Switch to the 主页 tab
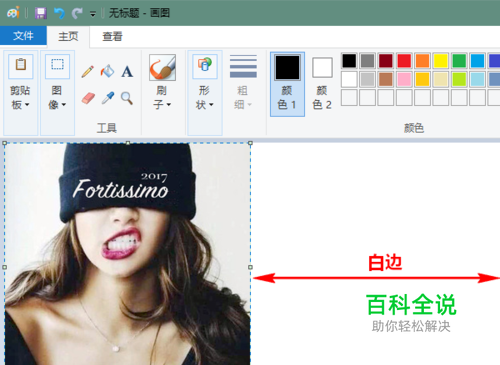Screen dimensions: 500x365 (68, 36)
